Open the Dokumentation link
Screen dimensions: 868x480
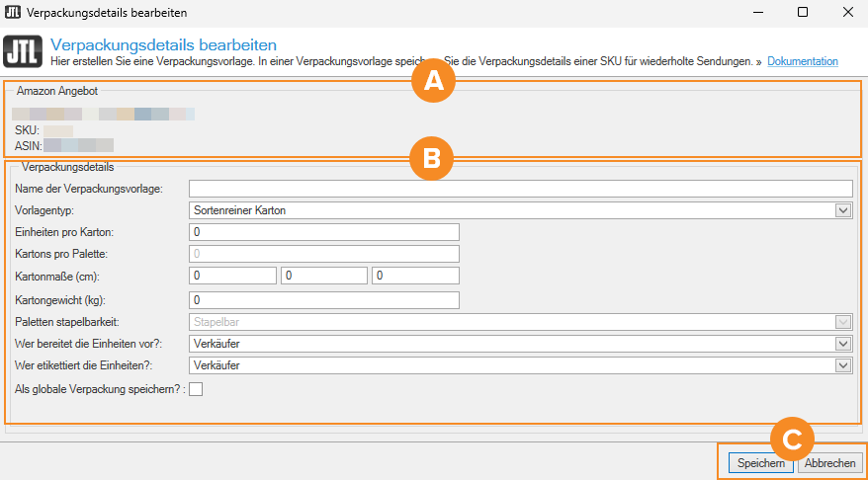[x=802, y=61]
